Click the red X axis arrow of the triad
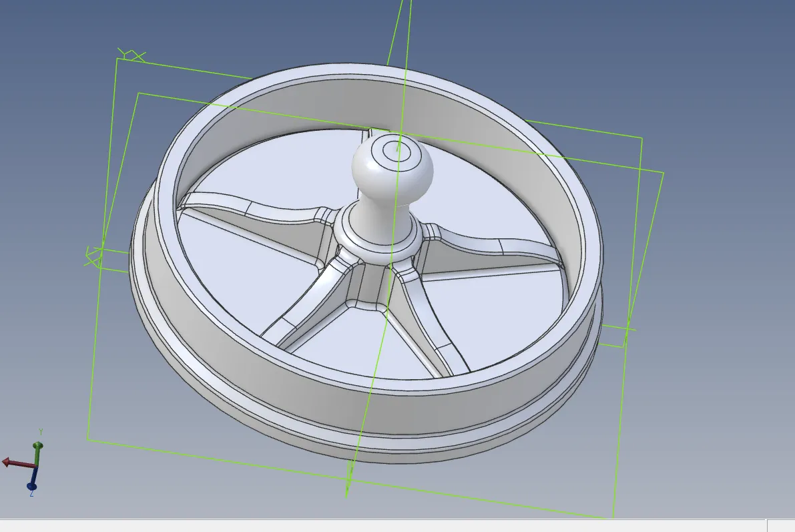This screenshot has height=532, width=795. pyautogui.click(x=18, y=463)
